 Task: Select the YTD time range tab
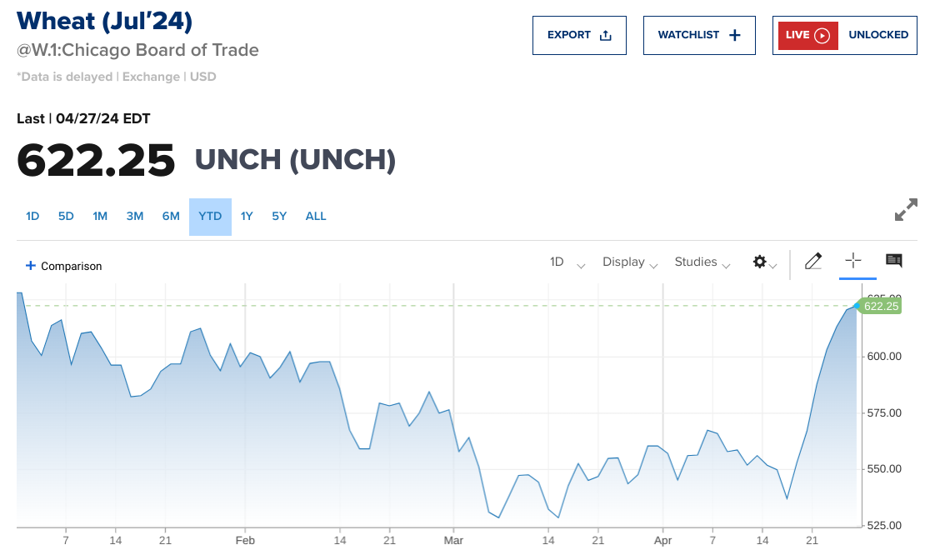210,216
